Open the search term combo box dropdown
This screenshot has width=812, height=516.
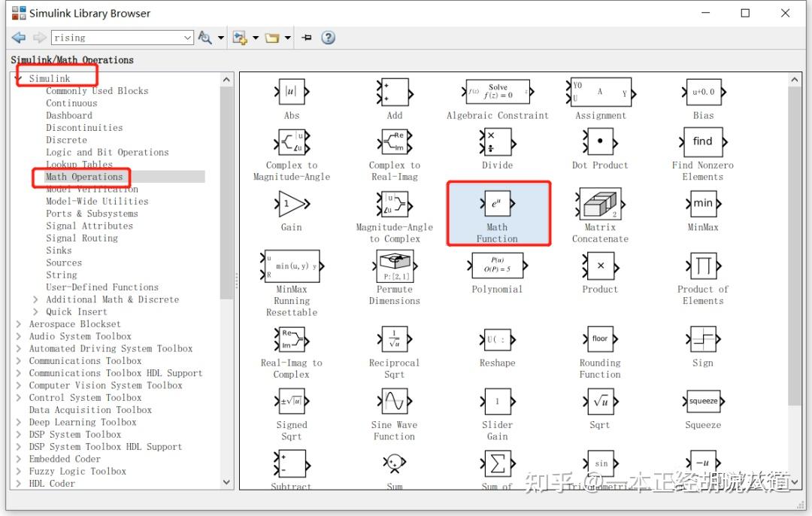coord(187,38)
